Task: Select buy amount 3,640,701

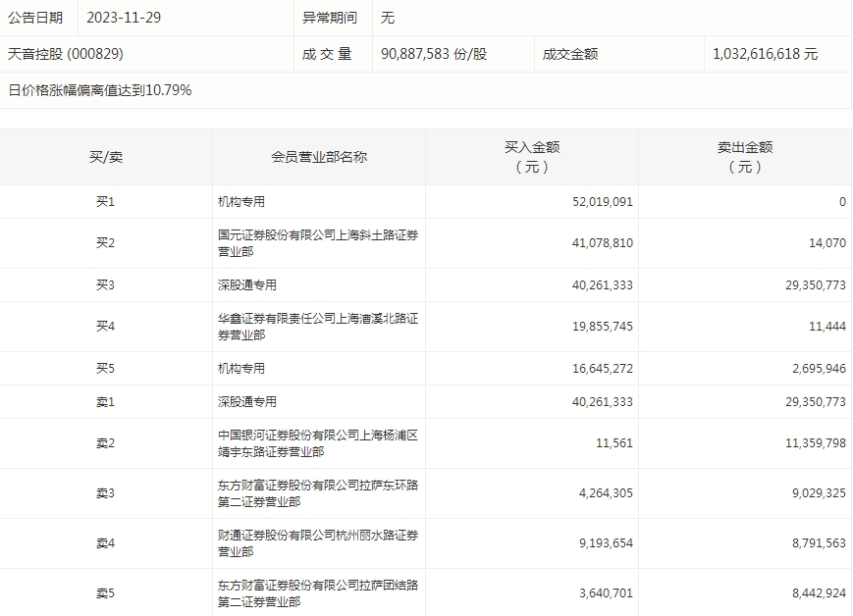Action: (606, 593)
